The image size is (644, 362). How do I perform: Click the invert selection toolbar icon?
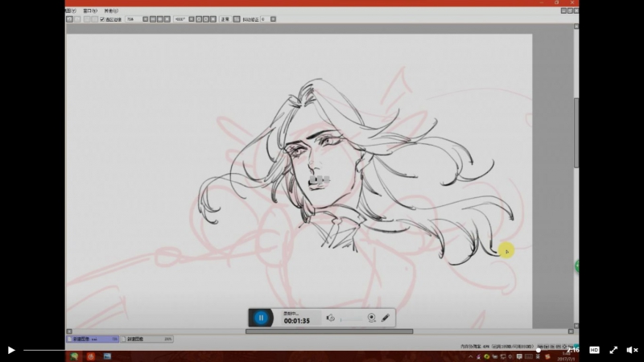[94, 19]
